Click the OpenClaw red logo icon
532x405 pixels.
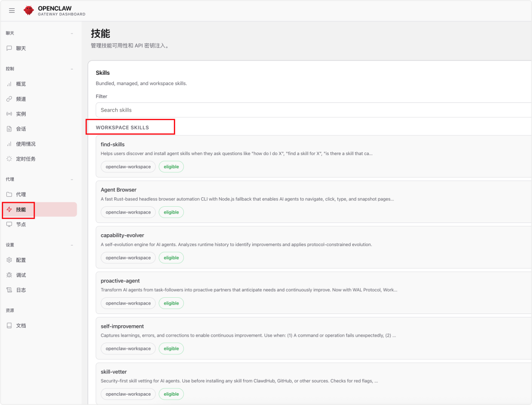tap(29, 10)
